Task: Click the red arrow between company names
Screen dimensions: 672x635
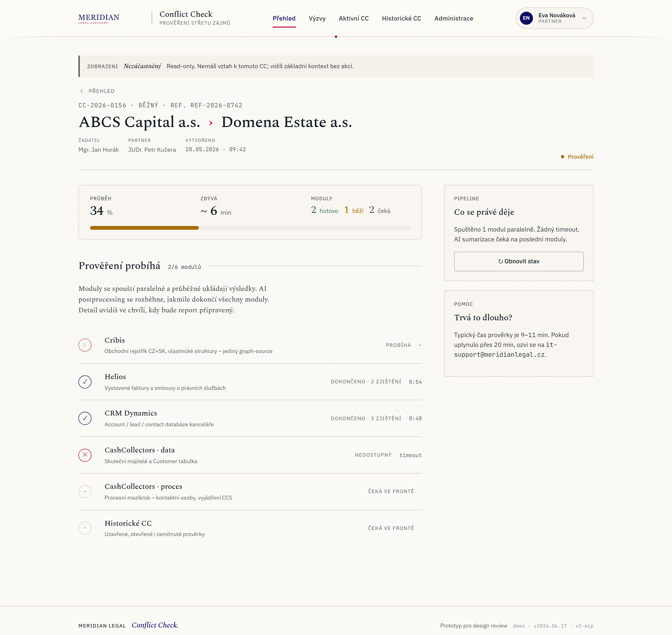Action: tap(211, 123)
